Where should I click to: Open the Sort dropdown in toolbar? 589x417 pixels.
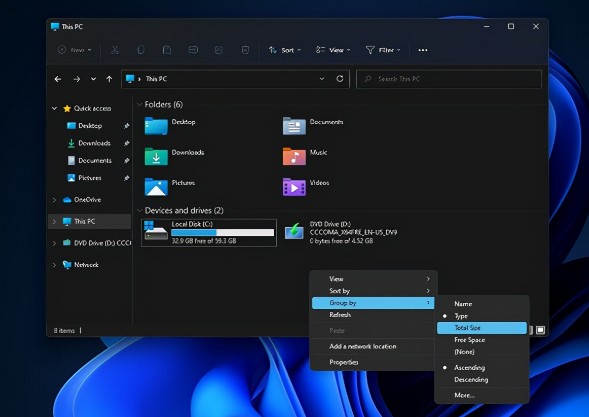pos(285,50)
